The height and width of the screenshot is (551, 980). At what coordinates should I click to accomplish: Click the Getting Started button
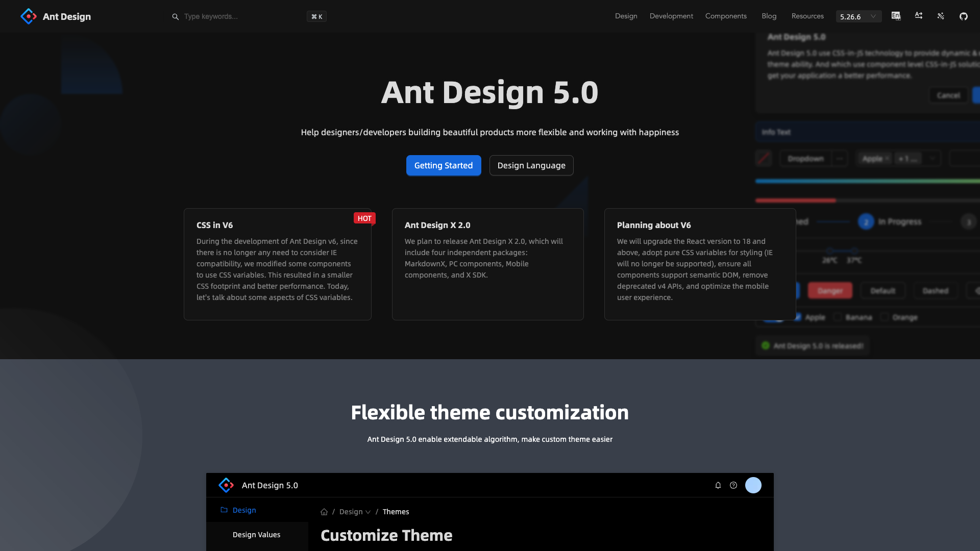(x=443, y=165)
